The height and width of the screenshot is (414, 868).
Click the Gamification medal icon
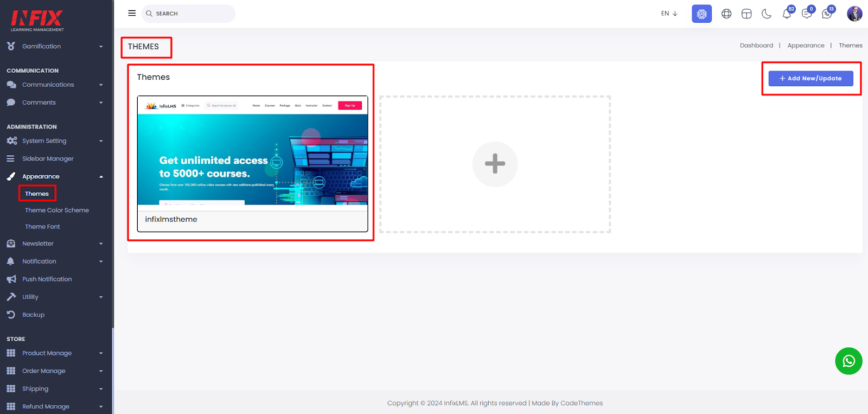click(x=11, y=46)
